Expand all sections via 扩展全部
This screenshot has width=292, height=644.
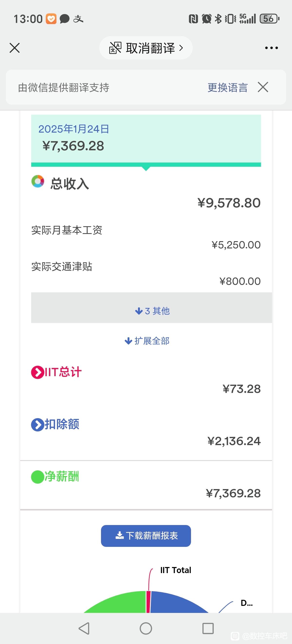click(147, 341)
